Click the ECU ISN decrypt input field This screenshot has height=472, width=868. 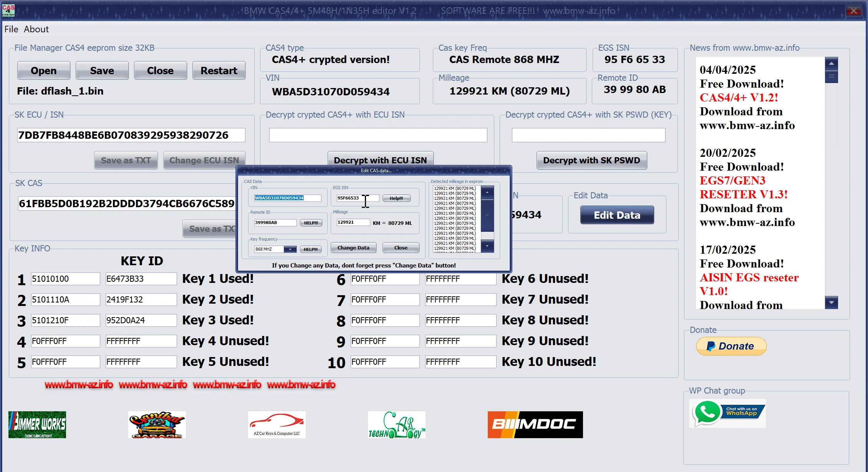point(378,135)
